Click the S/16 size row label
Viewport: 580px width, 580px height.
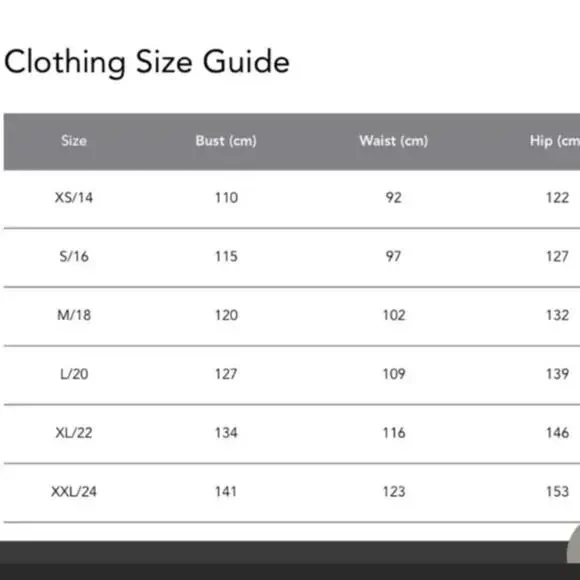point(74,256)
